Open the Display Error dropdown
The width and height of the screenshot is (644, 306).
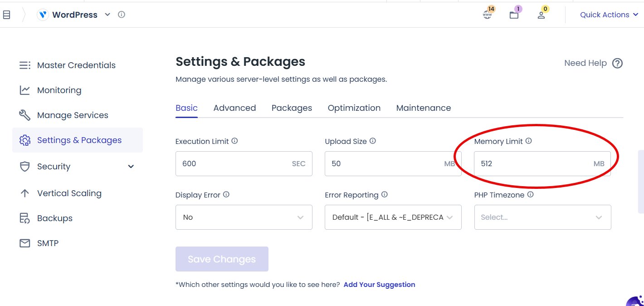click(244, 217)
